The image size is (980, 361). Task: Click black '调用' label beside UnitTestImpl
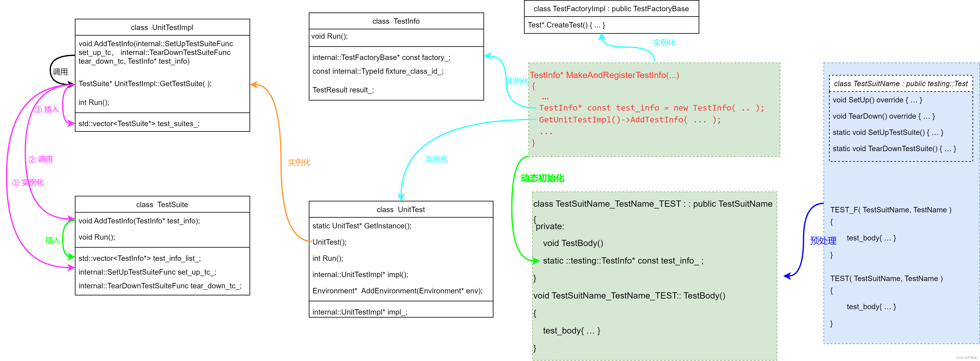pyautogui.click(x=60, y=72)
